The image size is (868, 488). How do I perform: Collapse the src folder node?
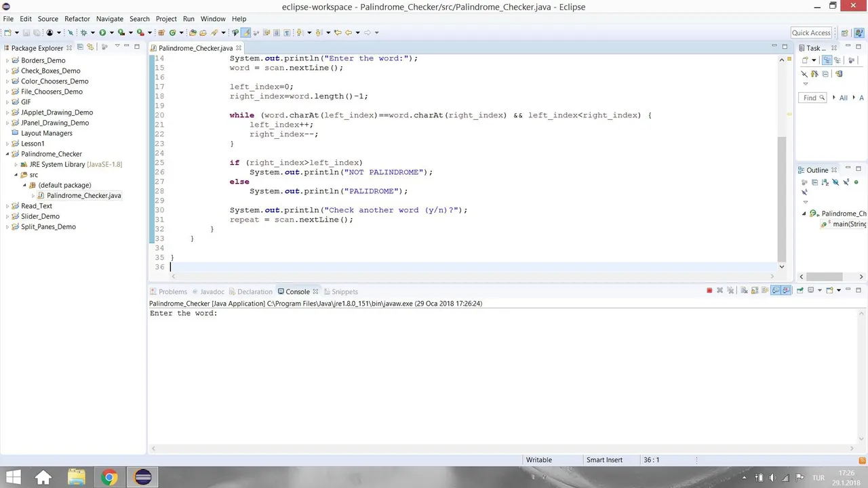point(16,175)
